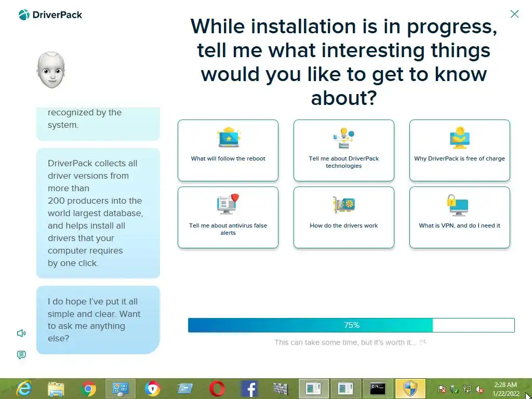This screenshot has height=399, width=532.
Task: Open File Explorer from the taskbar
Action: [x=56, y=389]
